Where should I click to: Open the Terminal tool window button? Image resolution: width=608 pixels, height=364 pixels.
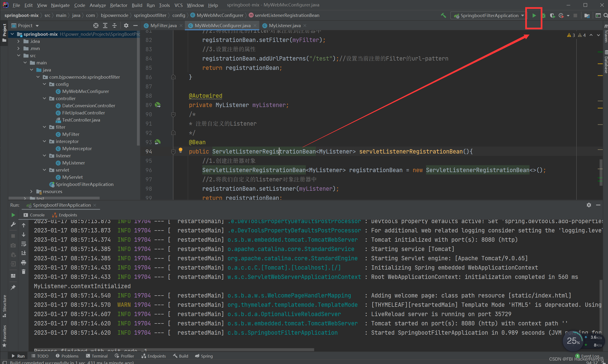[x=97, y=356]
